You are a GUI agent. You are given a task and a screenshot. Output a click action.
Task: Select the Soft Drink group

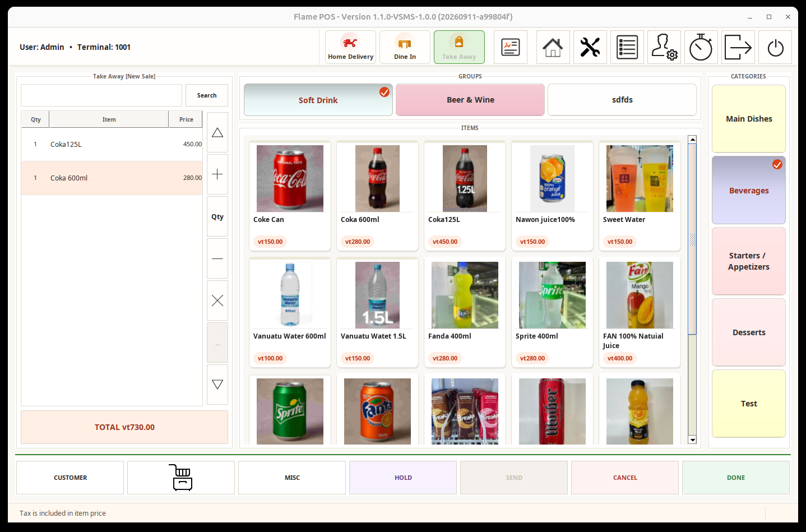[x=318, y=100]
